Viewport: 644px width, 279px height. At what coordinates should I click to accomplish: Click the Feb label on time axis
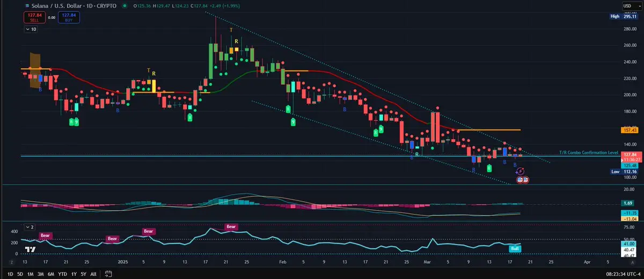click(283, 262)
